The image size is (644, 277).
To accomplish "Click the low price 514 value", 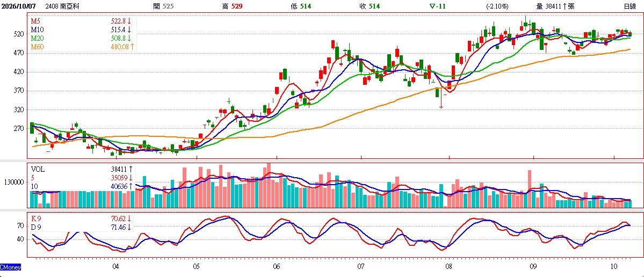I will 305,6.
